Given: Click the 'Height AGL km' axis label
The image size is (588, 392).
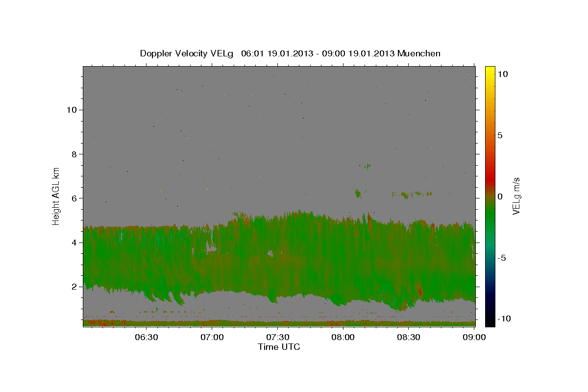Looking at the screenshot, I should pyautogui.click(x=56, y=196).
